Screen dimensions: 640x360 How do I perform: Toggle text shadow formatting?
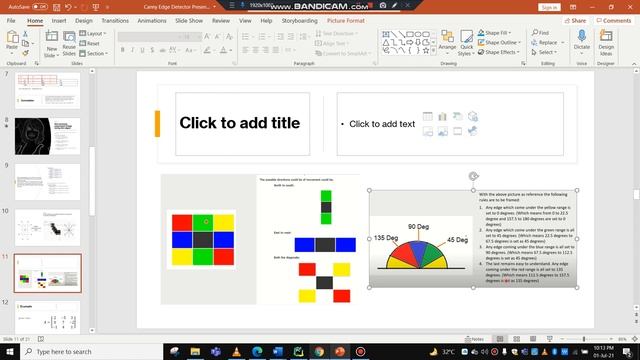152,50
